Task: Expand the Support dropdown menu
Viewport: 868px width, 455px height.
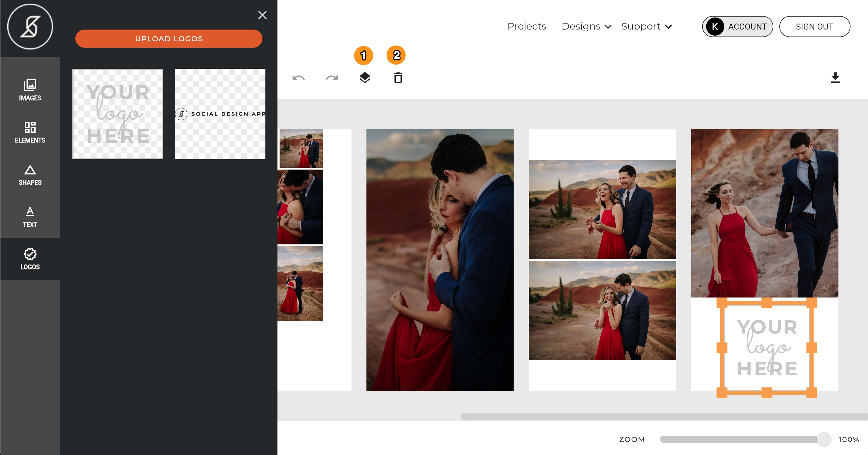Action: pyautogui.click(x=647, y=26)
